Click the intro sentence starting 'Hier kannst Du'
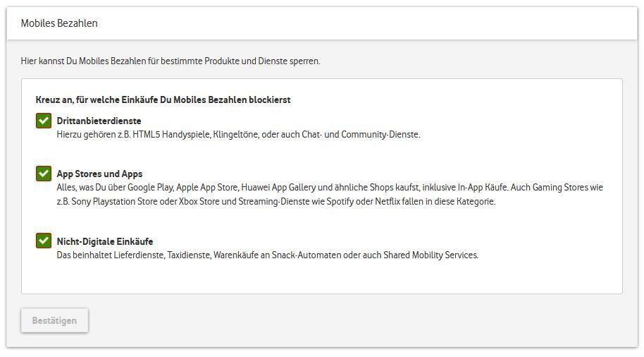The height and width of the screenshot is (357, 644). (171, 61)
